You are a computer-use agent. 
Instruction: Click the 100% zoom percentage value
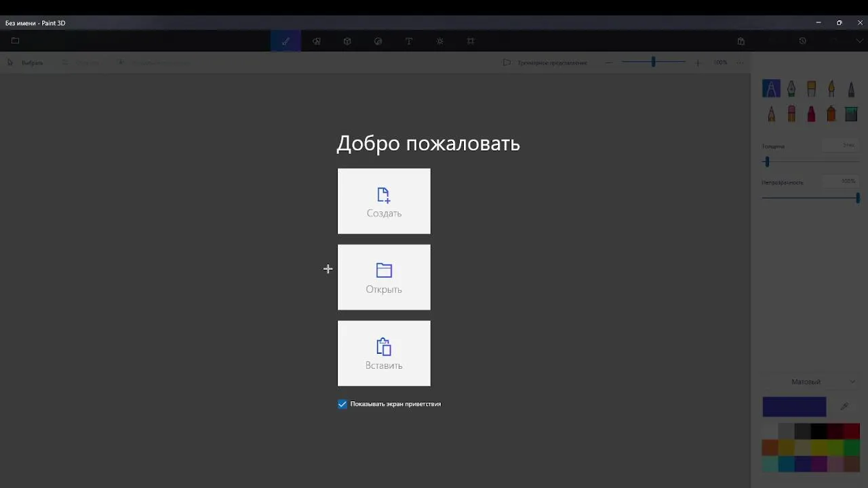point(720,62)
